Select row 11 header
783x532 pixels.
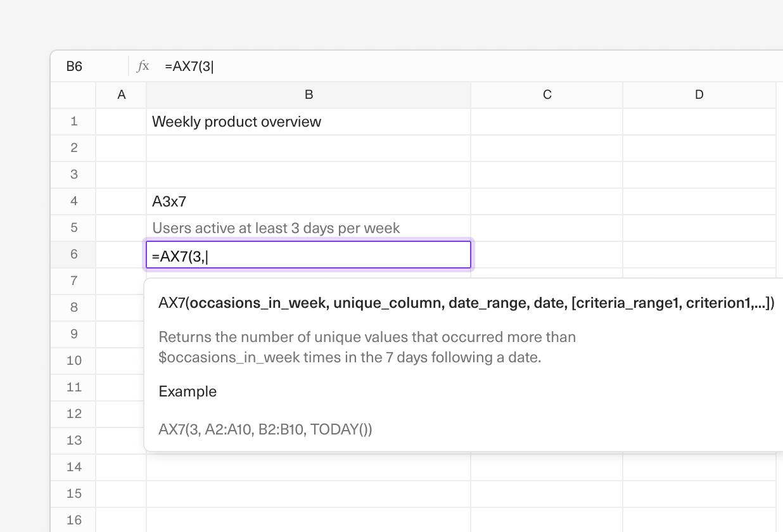point(74,387)
